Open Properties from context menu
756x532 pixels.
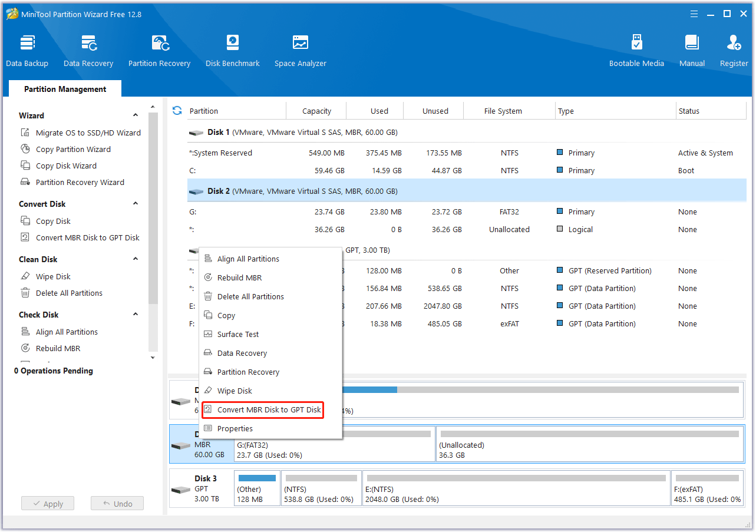tap(270, 428)
